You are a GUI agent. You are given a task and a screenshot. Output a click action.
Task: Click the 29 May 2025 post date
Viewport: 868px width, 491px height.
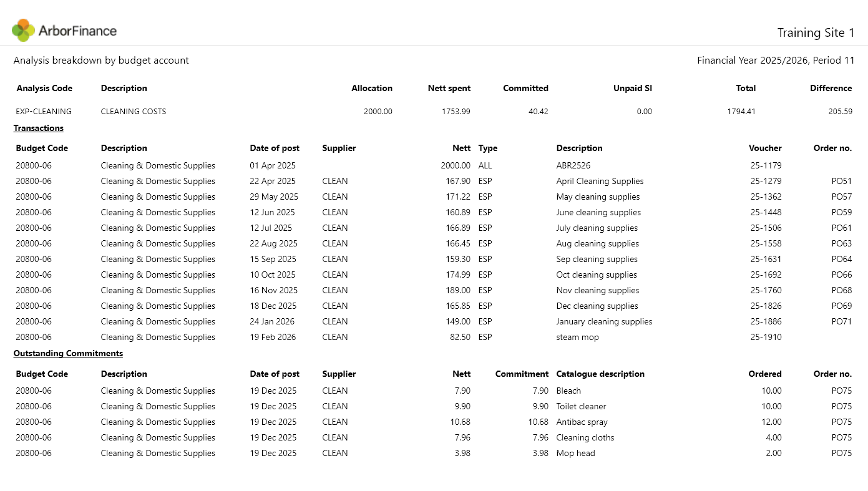pos(274,197)
